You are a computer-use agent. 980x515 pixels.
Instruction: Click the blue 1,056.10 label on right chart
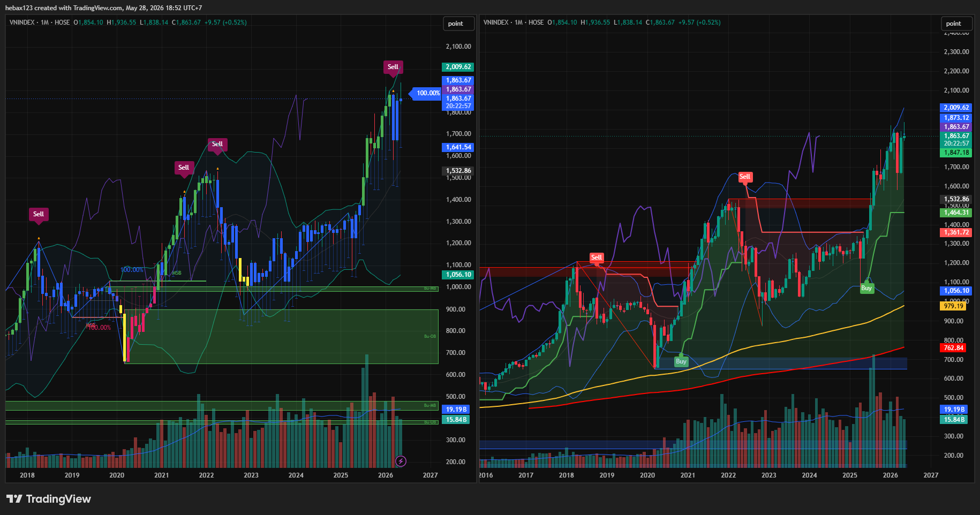pos(956,291)
